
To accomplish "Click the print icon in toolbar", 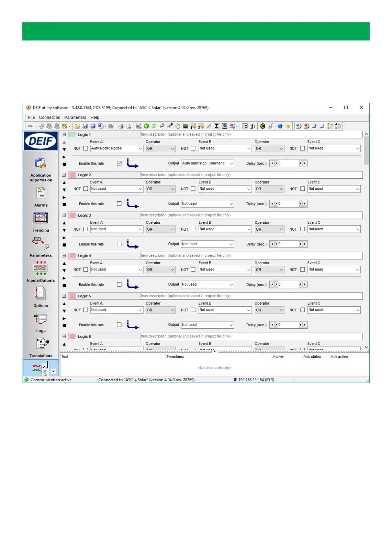I will pyautogui.click(x=121, y=126).
